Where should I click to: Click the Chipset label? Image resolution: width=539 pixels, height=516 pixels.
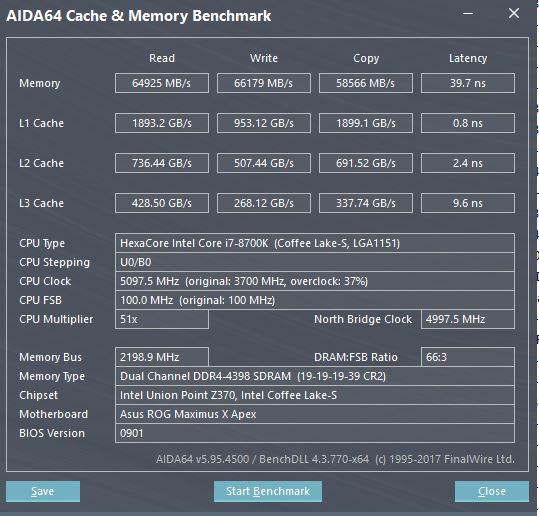tap(38, 395)
